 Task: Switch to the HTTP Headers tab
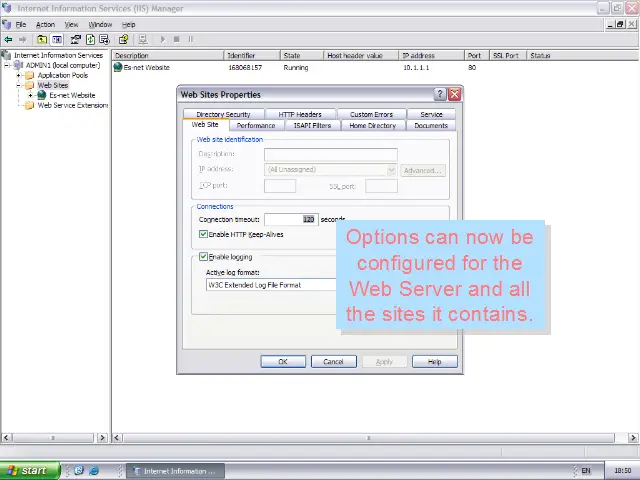300,114
